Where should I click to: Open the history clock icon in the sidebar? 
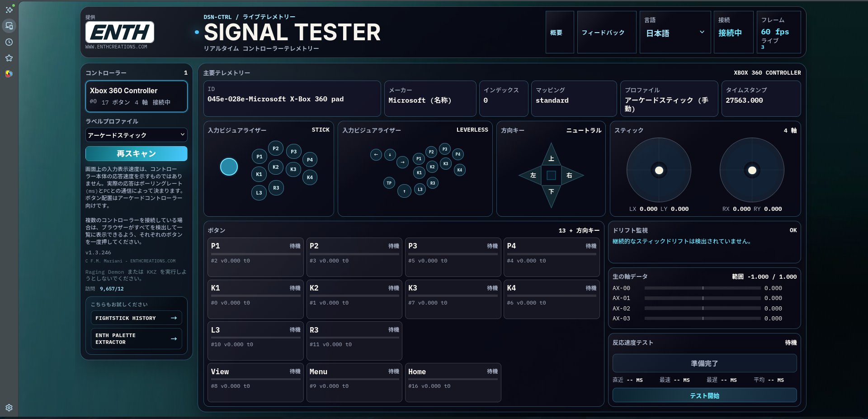[9, 42]
